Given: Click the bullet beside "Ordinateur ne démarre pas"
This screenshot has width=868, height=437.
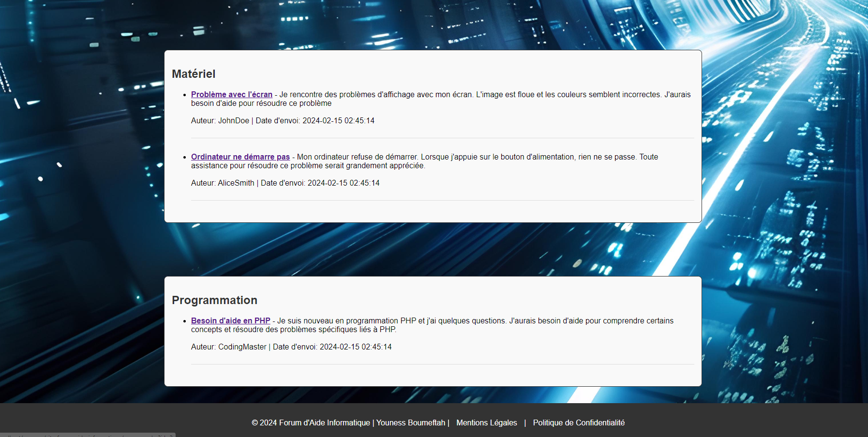Looking at the screenshot, I should coord(185,158).
